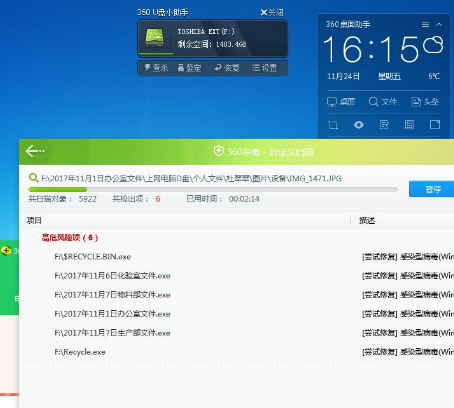Screen dimensions: 454x408
Task: Open the hamburger menu in 360桌面助手
Action: pyautogui.click(x=425, y=25)
